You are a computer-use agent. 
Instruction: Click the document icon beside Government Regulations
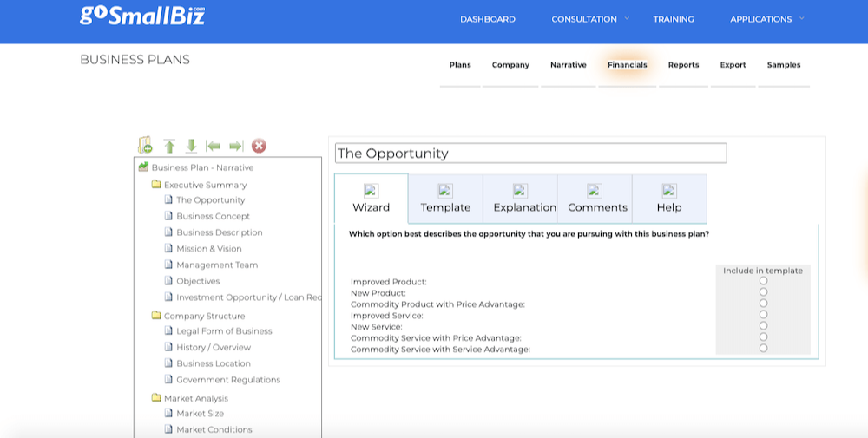pyautogui.click(x=169, y=379)
